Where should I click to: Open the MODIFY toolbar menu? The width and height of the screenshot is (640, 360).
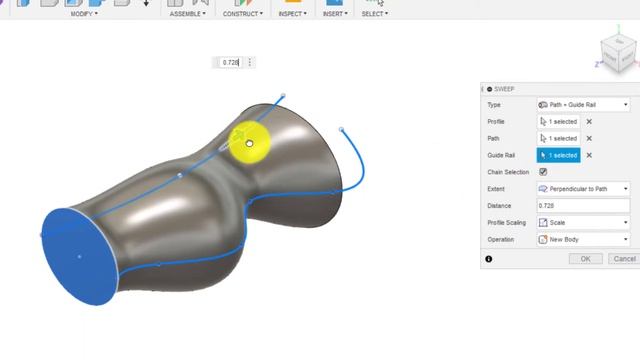point(84,13)
